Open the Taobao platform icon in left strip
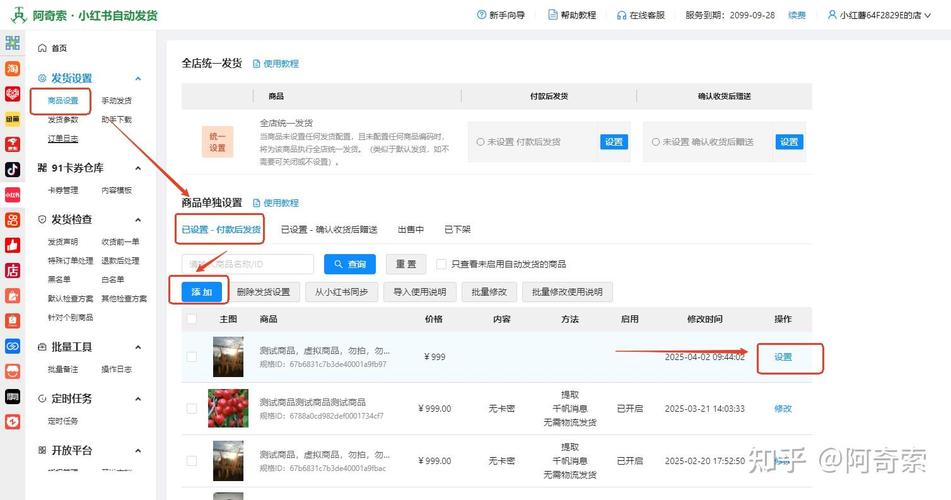The image size is (951, 500). [13, 68]
